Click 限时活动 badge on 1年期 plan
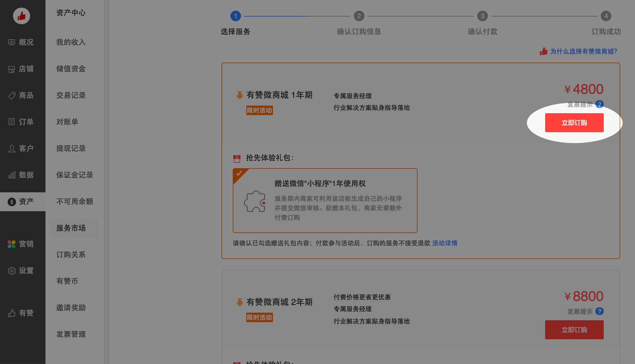Screen dimensions: 635x364 tap(259, 110)
